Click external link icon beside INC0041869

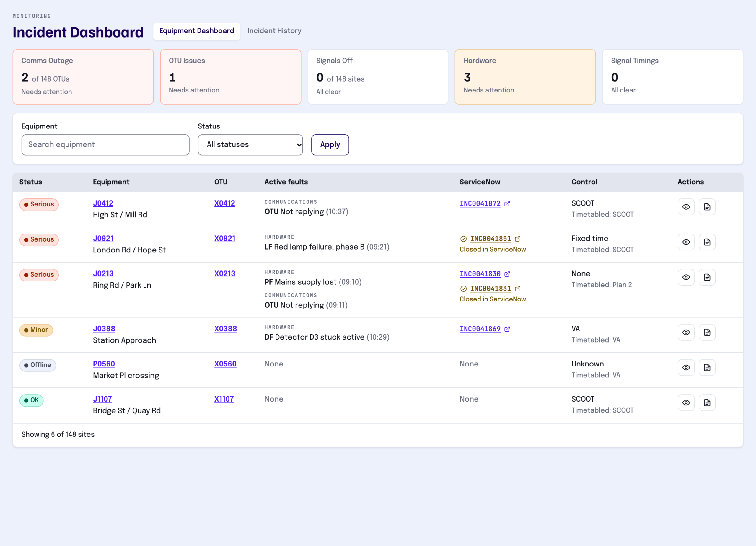[x=507, y=329]
